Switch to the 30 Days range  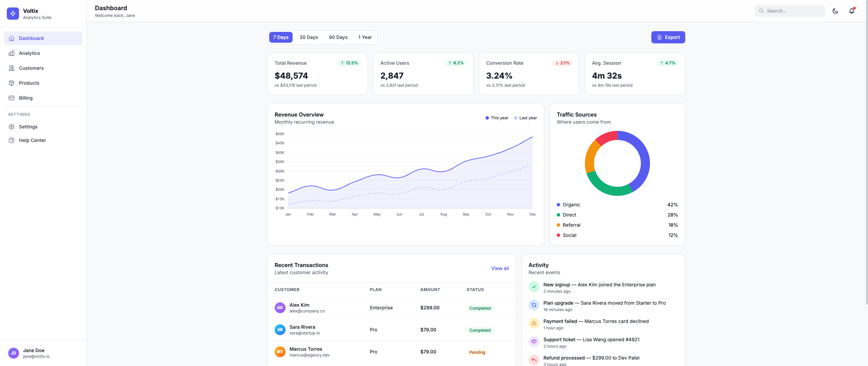pyautogui.click(x=309, y=37)
